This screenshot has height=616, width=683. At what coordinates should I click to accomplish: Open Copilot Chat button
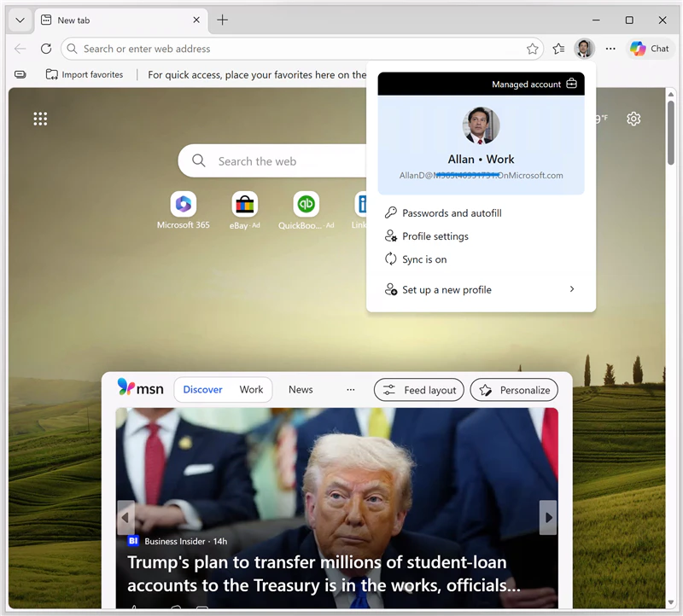point(650,49)
